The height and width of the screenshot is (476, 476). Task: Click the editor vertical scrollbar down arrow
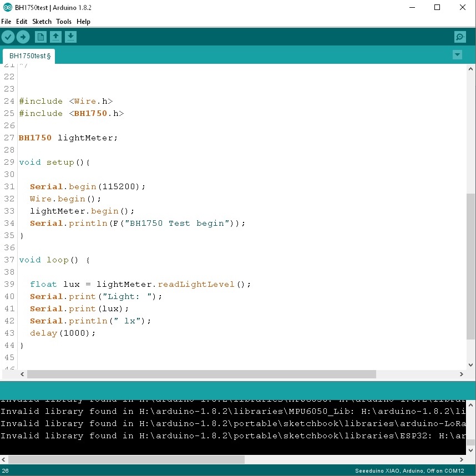(470, 365)
